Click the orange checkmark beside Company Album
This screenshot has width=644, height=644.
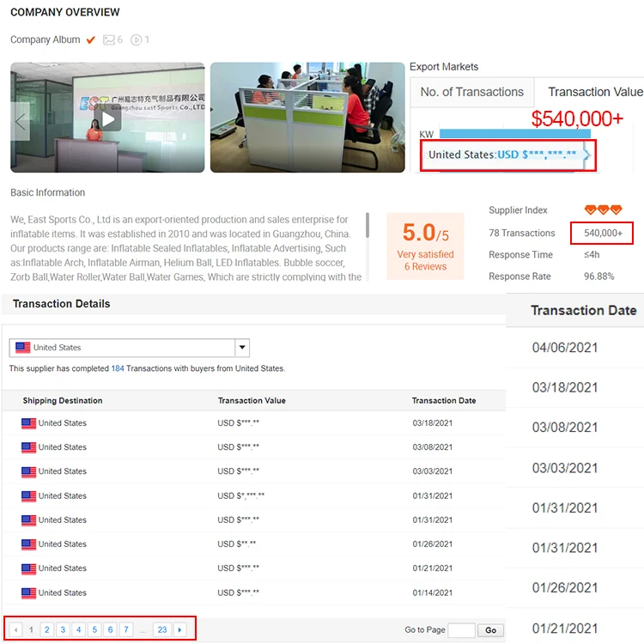(x=91, y=39)
